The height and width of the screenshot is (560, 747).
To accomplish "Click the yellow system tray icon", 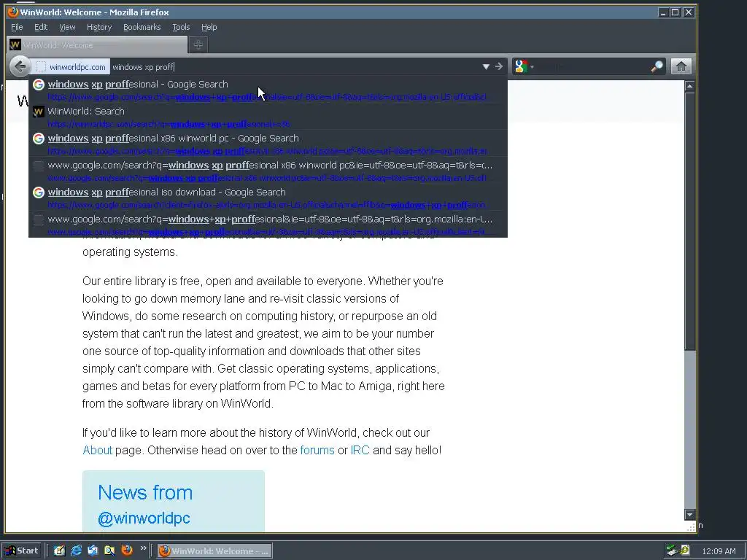I will tap(685, 551).
